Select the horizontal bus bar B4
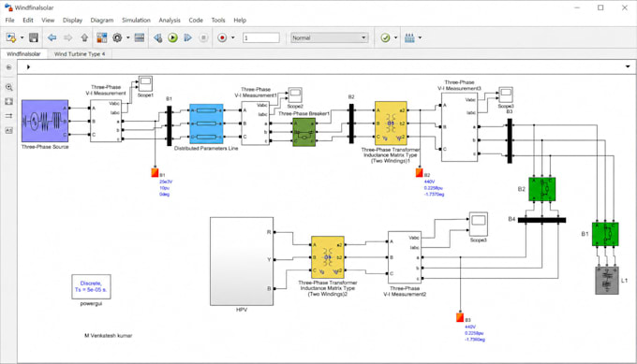The height and width of the screenshot is (364, 637). coord(542,220)
